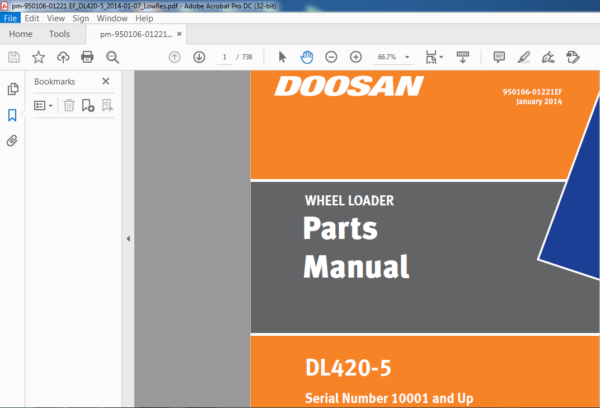
Task: Click the '950106-01221EF' document number
Action: click(532, 92)
